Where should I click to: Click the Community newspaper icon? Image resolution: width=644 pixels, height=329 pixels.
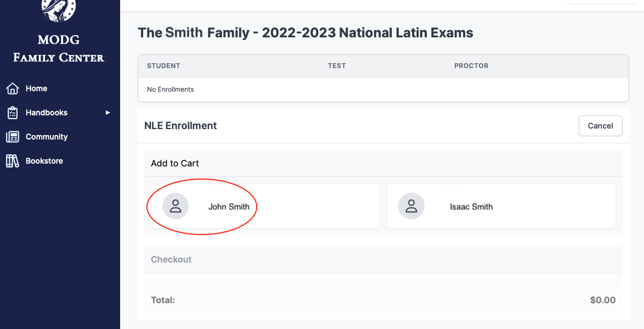12,137
